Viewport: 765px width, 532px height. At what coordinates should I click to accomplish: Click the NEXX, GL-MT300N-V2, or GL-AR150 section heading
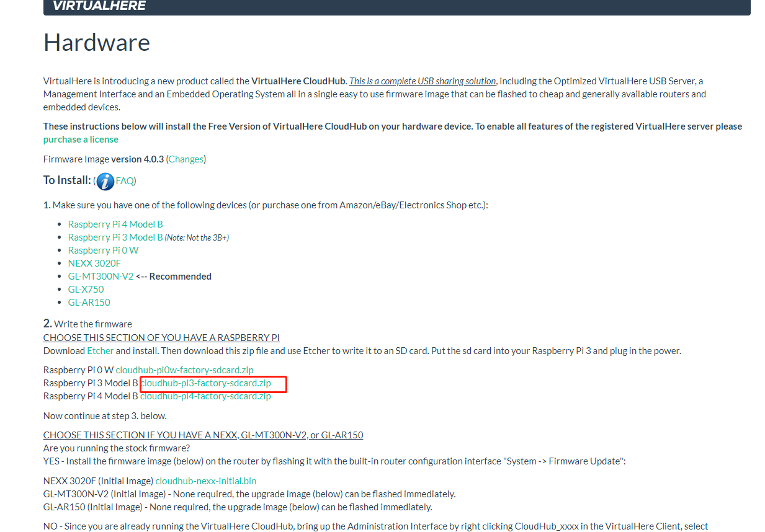(x=204, y=435)
